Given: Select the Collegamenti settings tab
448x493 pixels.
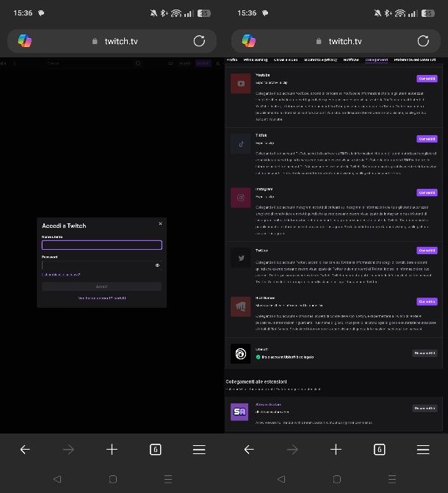Looking at the screenshot, I should [x=376, y=60].
